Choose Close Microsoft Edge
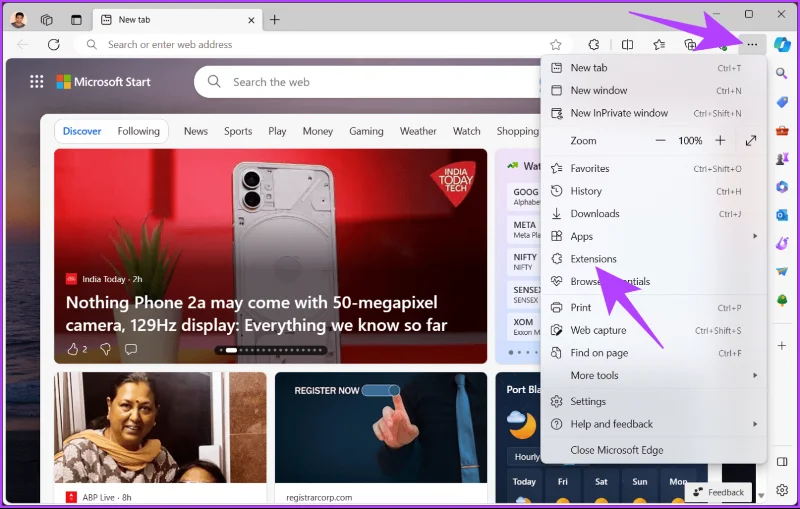800x509 pixels. 654,450
